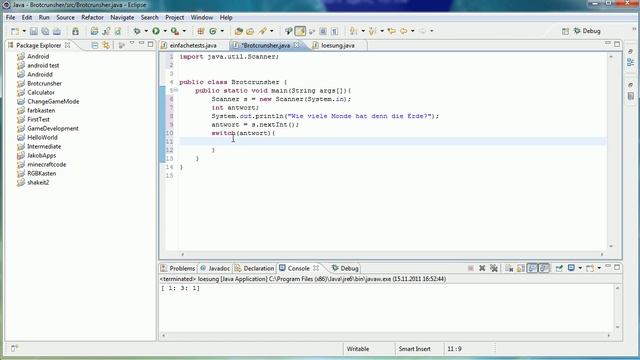
Task: Open the Project menu
Action: pos(174,18)
